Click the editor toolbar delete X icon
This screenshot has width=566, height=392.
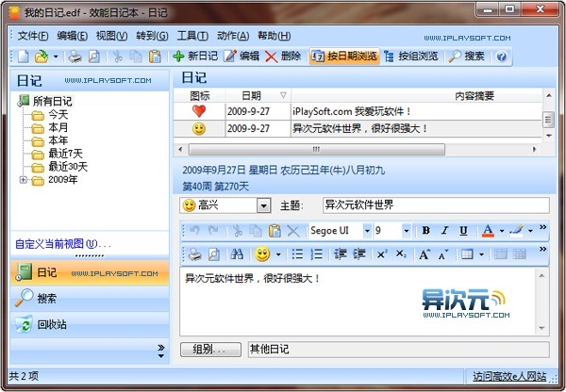pos(293,231)
